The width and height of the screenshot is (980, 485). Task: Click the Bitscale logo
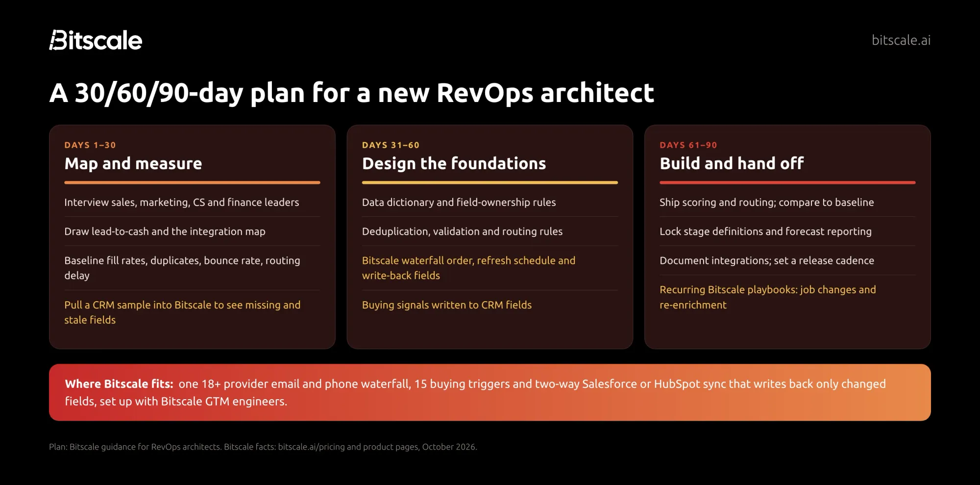[96, 40]
